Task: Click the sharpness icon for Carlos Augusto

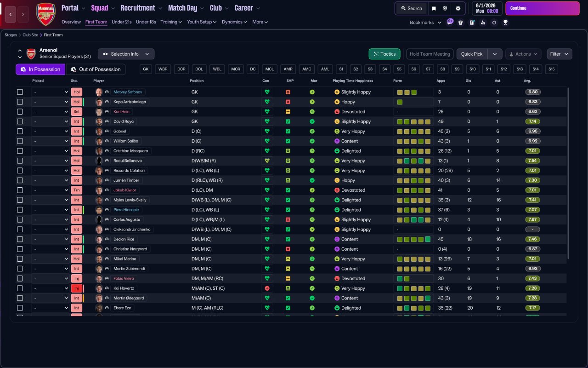Action: click(x=288, y=220)
